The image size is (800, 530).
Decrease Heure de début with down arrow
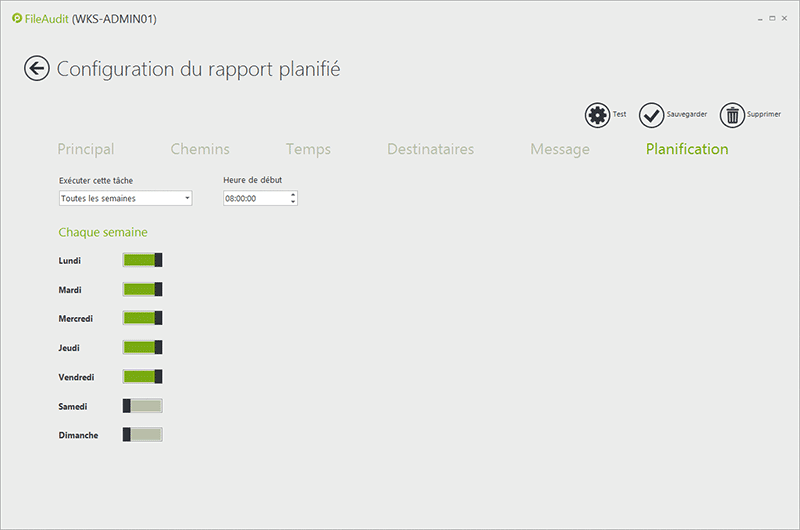[293, 202]
